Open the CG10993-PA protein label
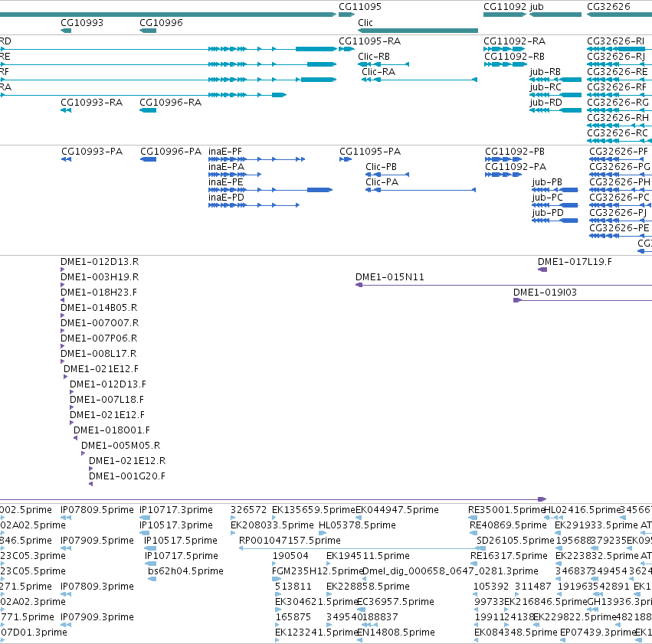The image size is (652, 644). (x=92, y=152)
